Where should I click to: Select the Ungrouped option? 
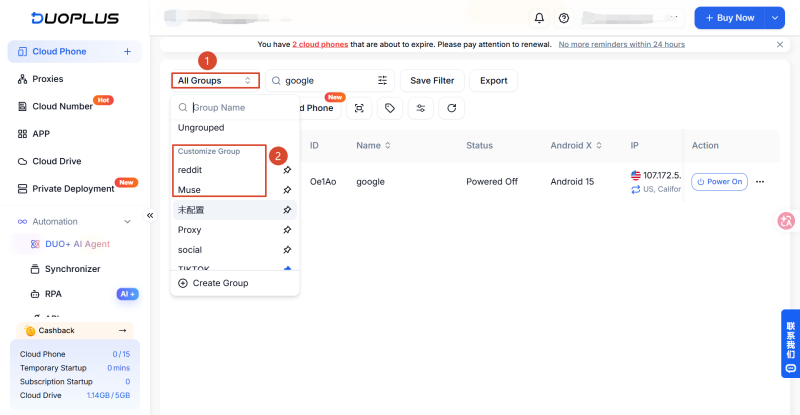coord(201,128)
